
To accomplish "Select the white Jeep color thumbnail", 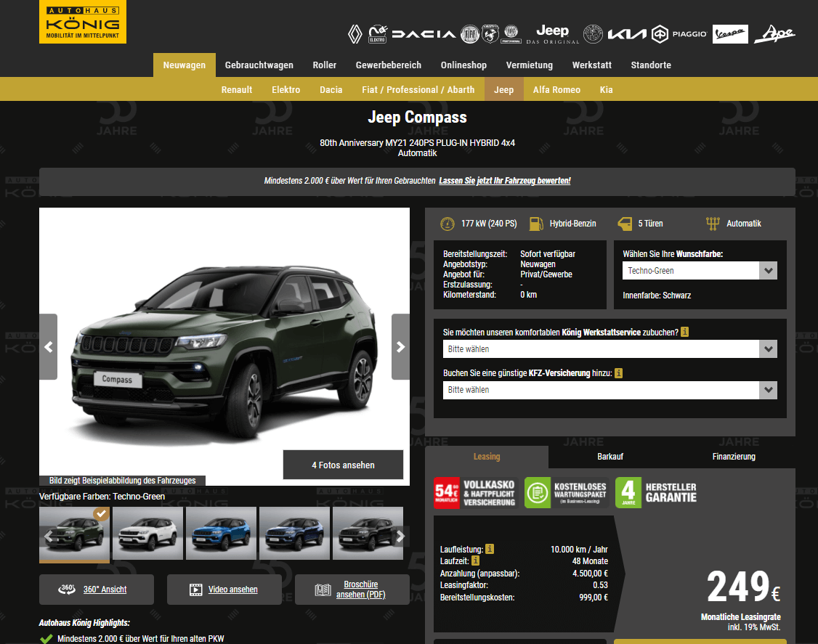I will [147, 534].
